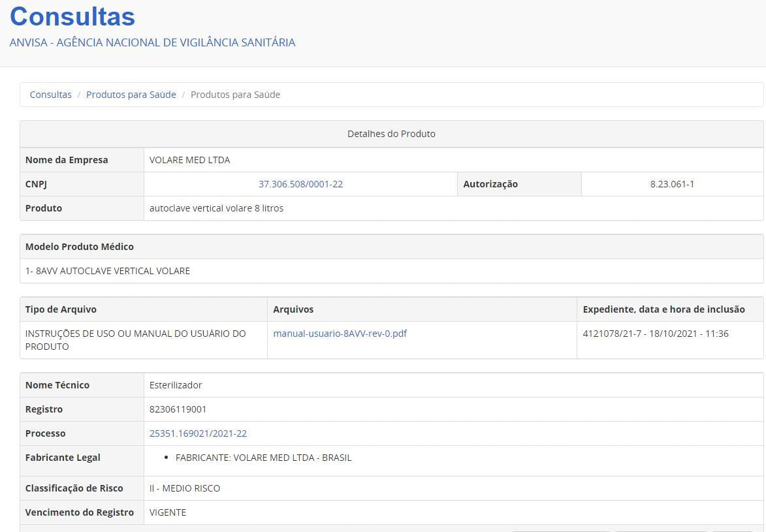Open process 25351.169021/2021-22 link
766x532 pixels.
(198, 433)
